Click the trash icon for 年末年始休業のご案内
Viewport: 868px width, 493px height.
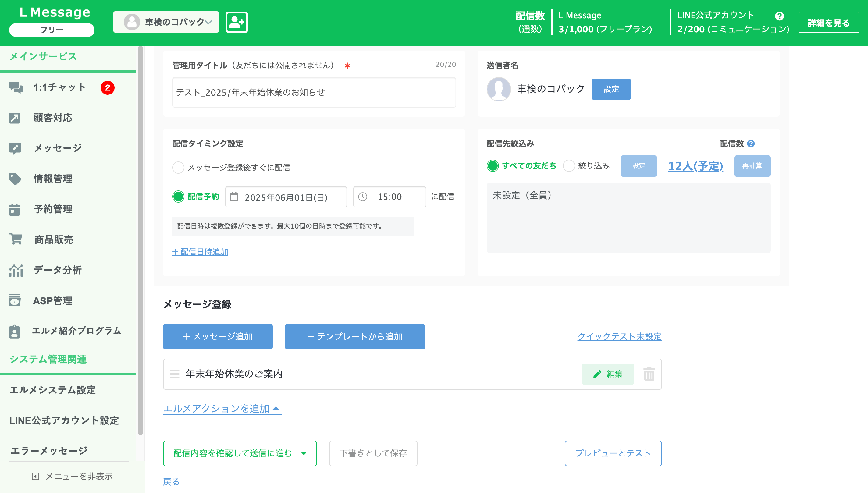[649, 374]
